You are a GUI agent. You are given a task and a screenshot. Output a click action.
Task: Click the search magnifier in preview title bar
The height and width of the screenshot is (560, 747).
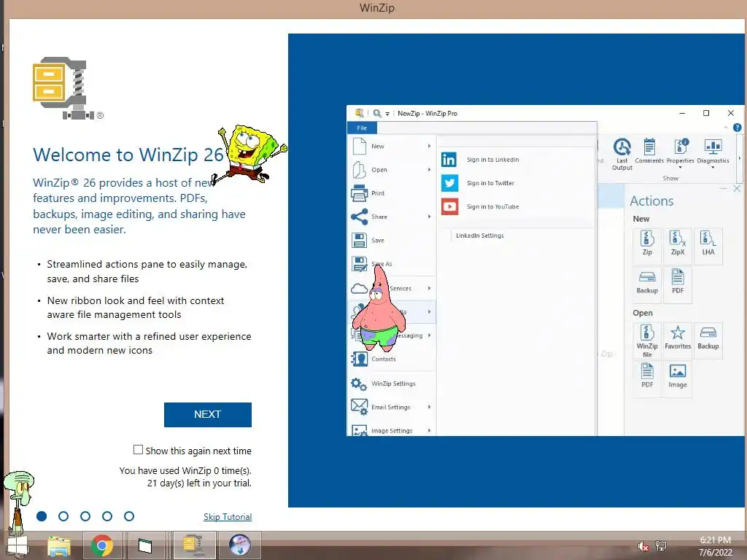(377, 113)
